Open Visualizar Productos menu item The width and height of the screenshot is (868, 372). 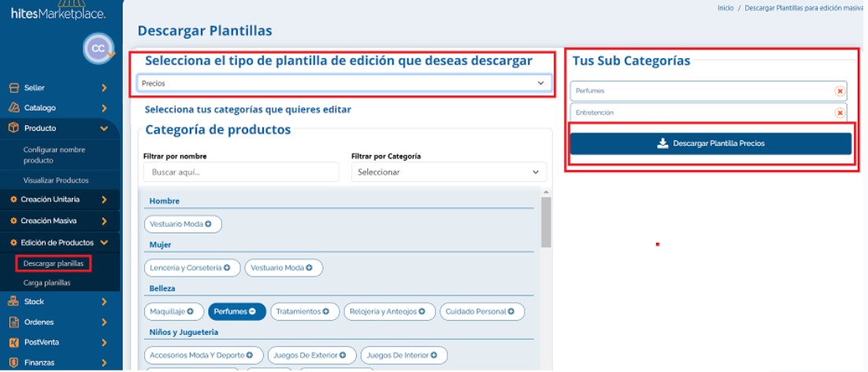click(56, 180)
